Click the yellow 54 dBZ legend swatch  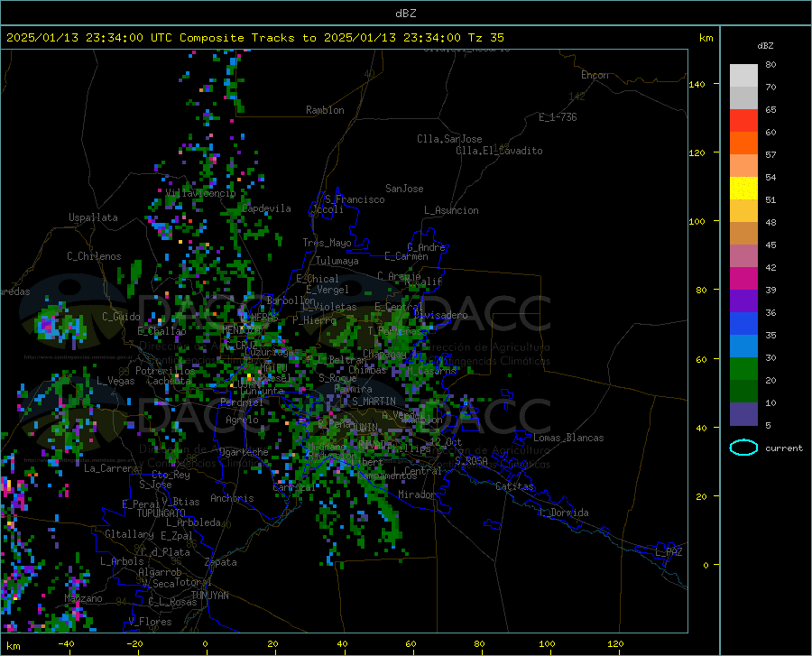pos(743,189)
